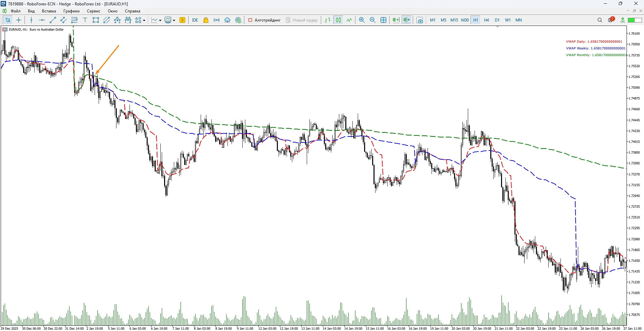
Task: Insert a horizontal line tool
Action: point(42,20)
